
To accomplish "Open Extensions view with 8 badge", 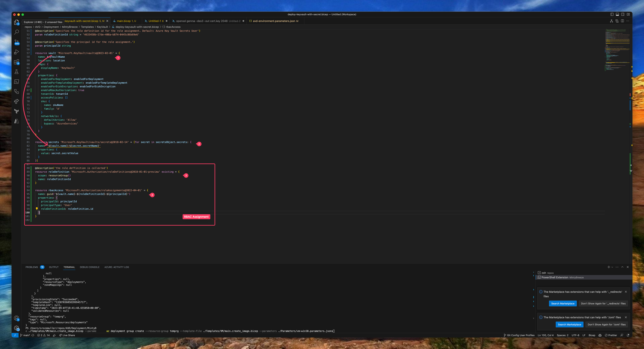I will [x=16, y=62].
